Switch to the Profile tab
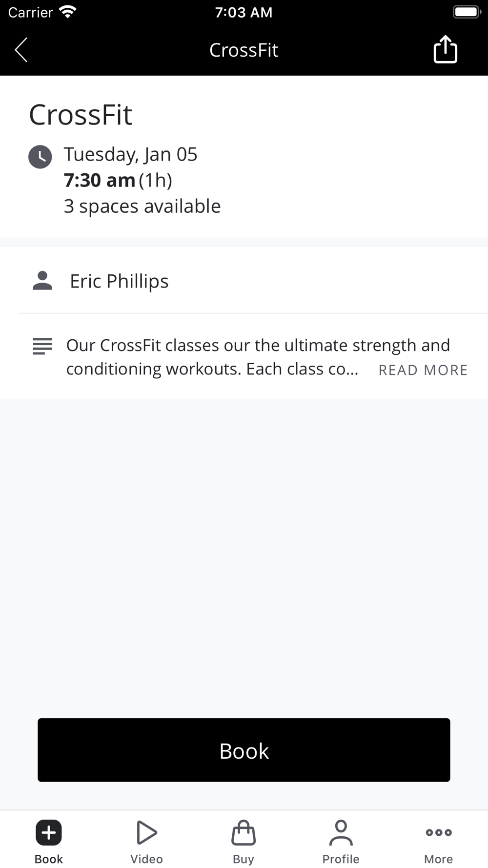The image size is (488, 868). tap(341, 842)
